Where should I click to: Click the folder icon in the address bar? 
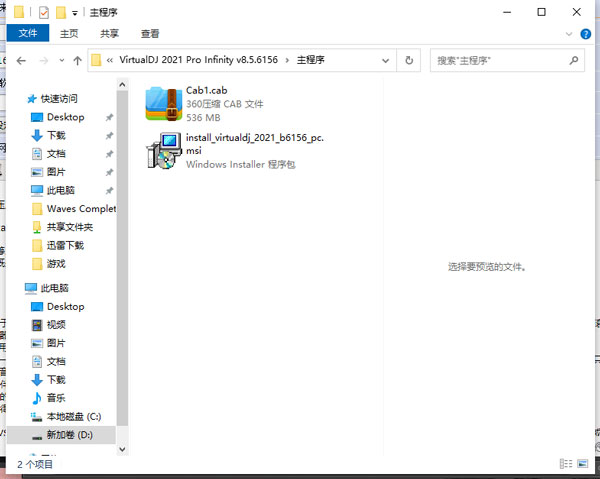(96, 60)
